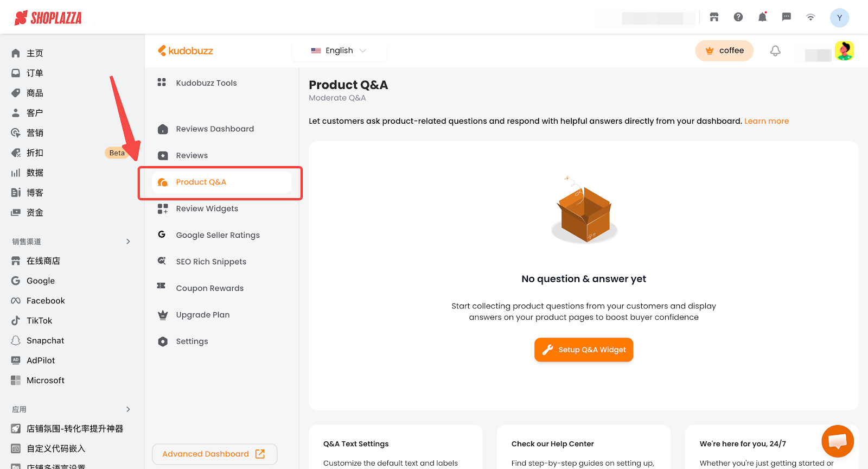Viewport: 868px width, 469px height.
Task: Click the Kudobuzz notification bell icon
Action: click(775, 51)
